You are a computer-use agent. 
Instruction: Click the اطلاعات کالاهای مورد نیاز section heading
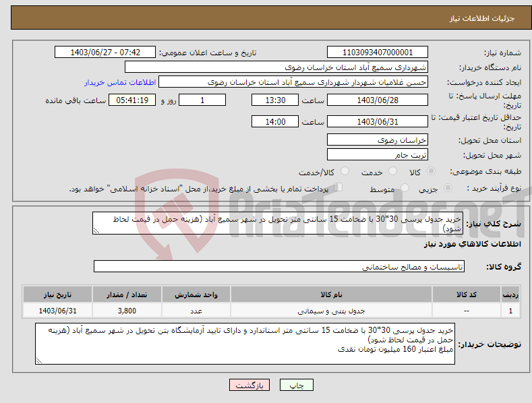click(472, 244)
